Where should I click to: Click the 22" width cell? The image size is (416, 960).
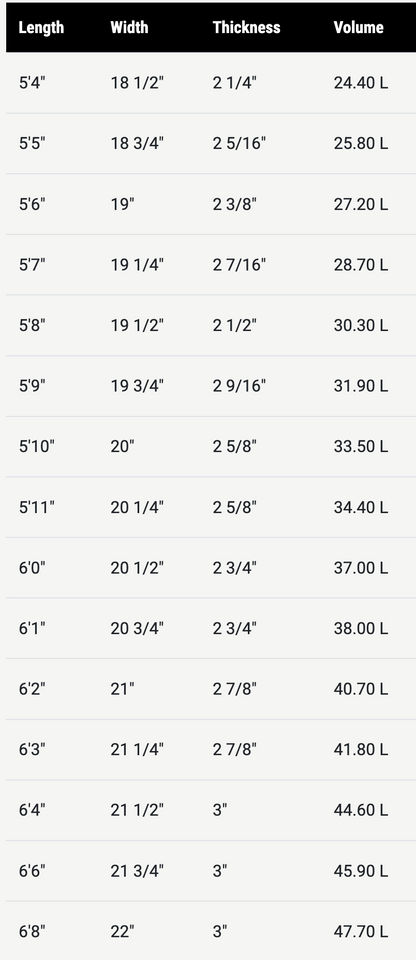pyautogui.click(x=123, y=931)
